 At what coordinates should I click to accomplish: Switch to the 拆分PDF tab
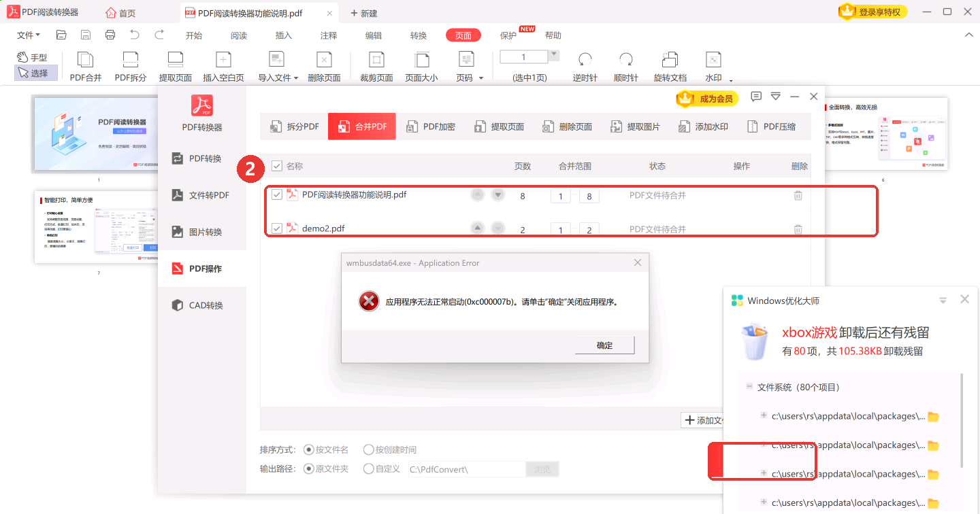[x=294, y=126]
